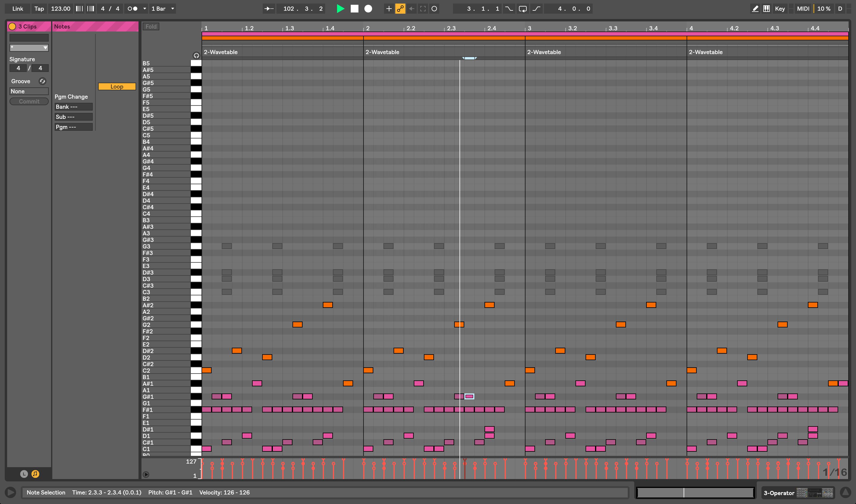The image size is (856, 504).
Task: Click the Tap tempo button
Action: 39,9
